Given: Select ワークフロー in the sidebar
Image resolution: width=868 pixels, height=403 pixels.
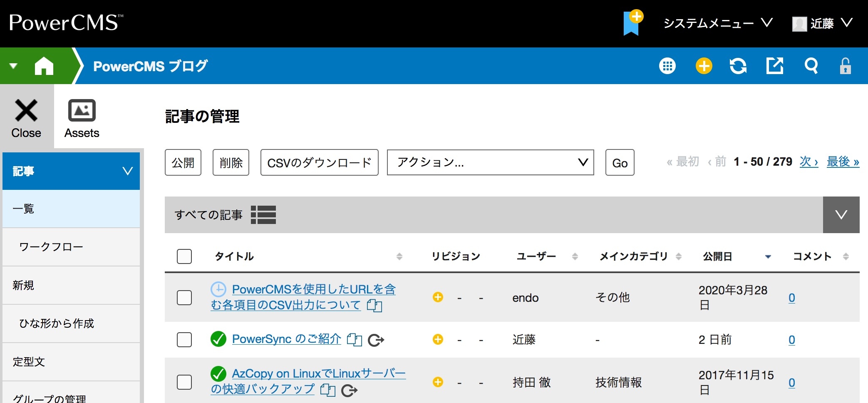Looking at the screenshot, I should (71, 247).
